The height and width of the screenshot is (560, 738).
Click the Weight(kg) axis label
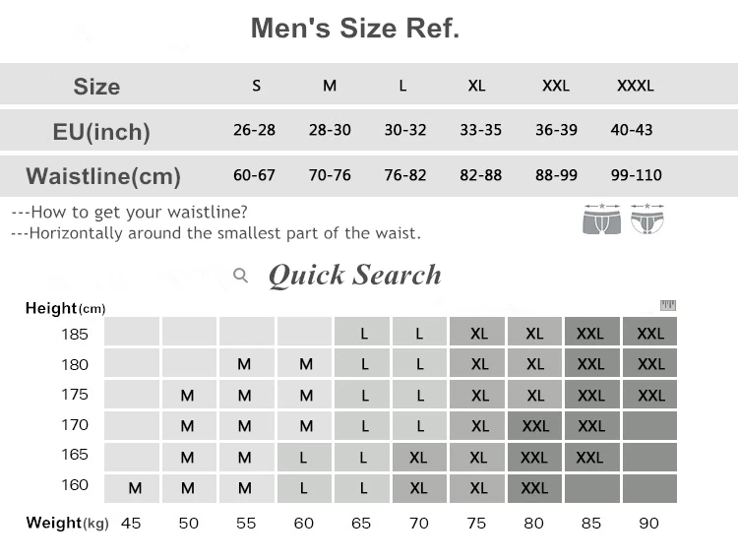click(x=67, y=523)
